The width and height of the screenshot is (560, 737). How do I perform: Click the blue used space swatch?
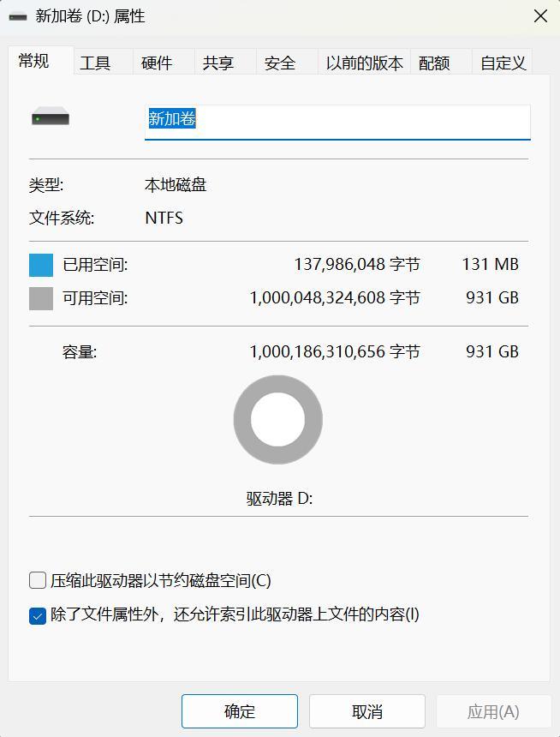coord(41,265)
